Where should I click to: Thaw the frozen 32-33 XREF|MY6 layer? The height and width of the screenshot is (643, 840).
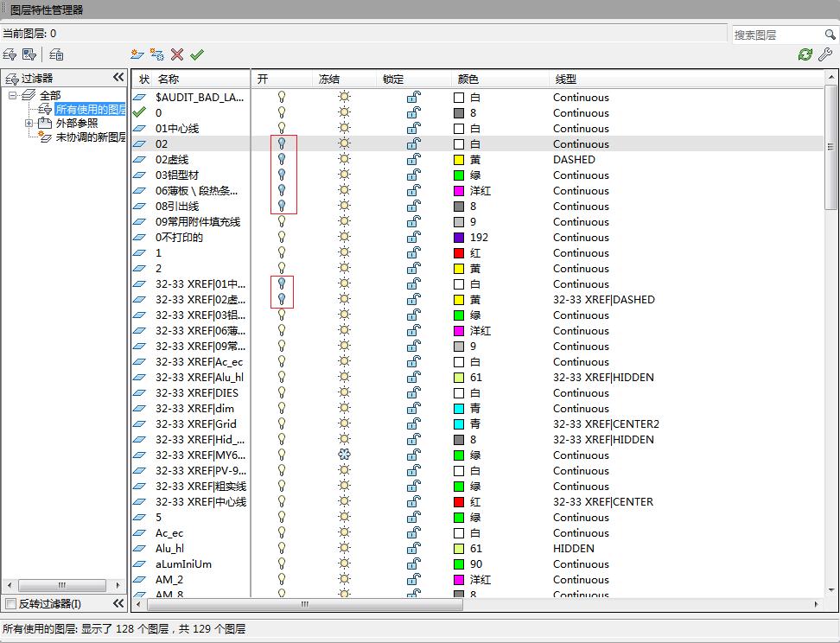[344, 455]
